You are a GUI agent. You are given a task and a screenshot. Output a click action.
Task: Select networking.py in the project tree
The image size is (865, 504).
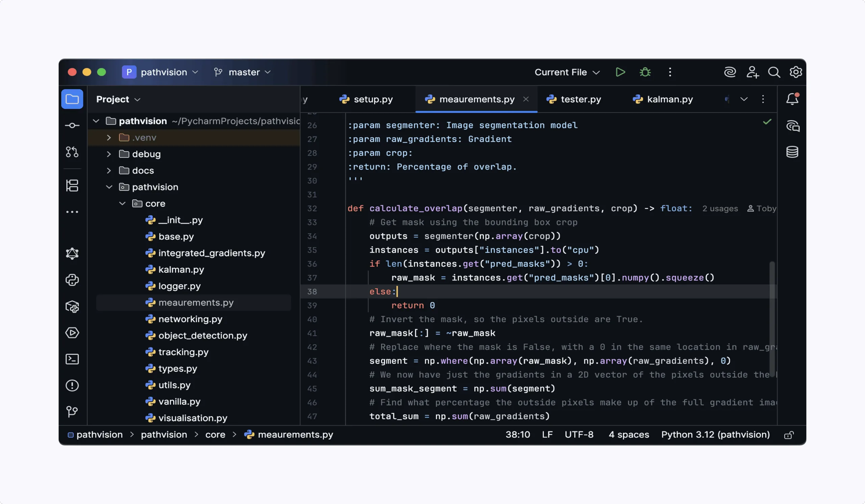(191, 319)
